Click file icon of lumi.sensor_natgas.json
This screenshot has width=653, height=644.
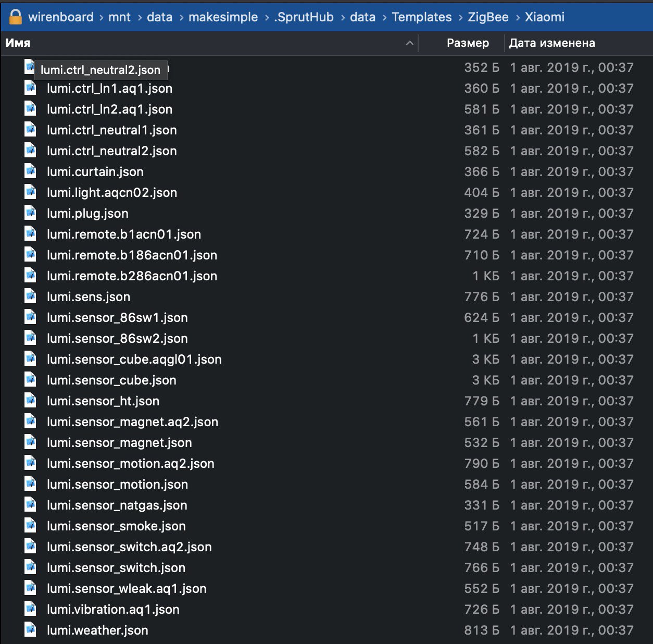tap(31, 505)
